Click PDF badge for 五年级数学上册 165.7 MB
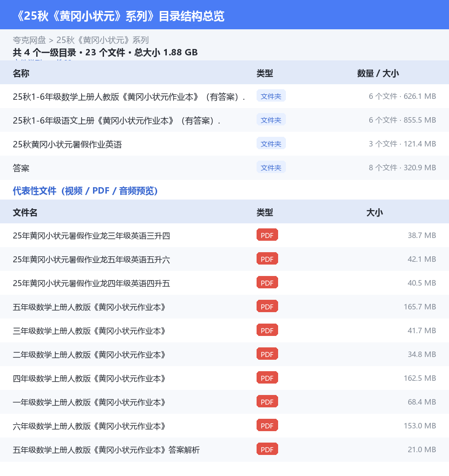Viewport: 449px width, 476px height. point(267,306)
